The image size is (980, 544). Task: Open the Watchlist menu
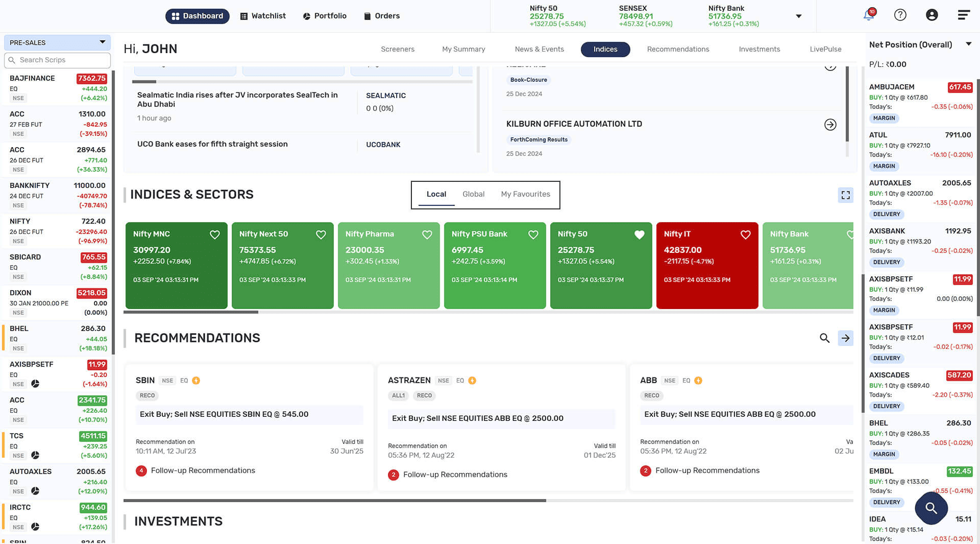(263, 16)
